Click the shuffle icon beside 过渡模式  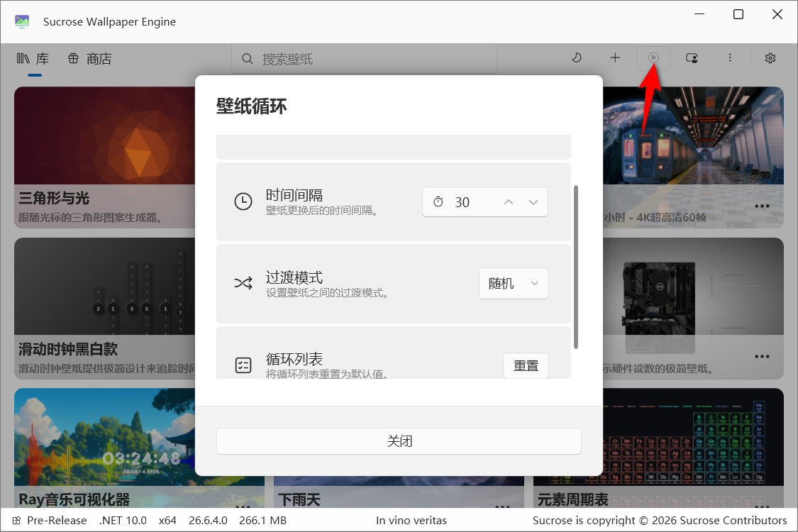[x=243, y=283]
